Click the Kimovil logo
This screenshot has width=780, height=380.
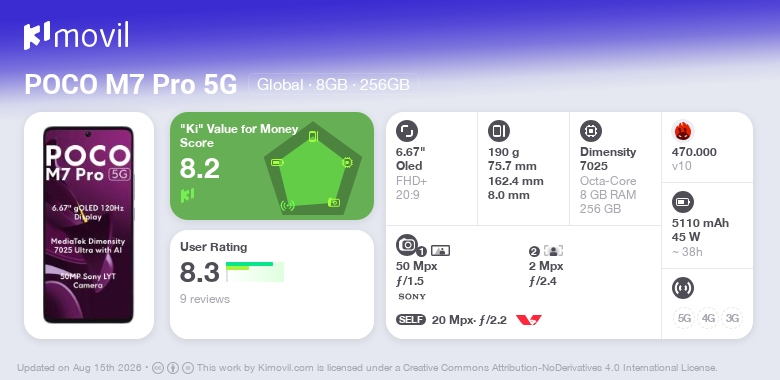tap(76, 36)
